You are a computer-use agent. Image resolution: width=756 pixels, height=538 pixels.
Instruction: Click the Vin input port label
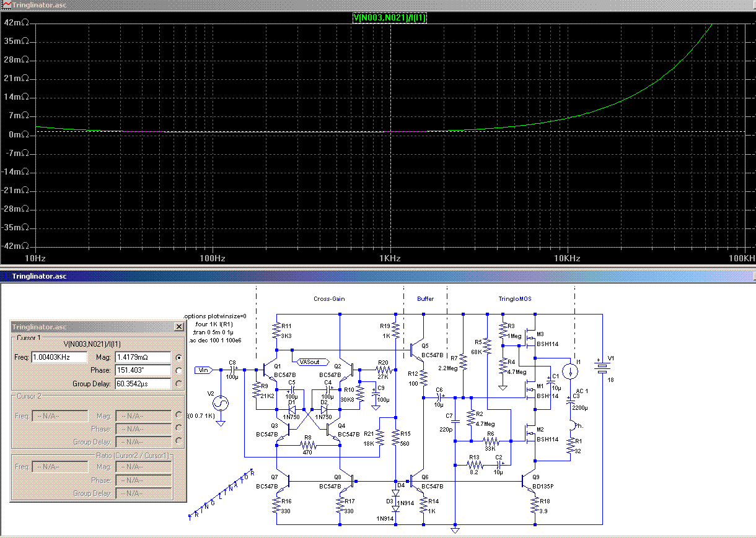204,370
